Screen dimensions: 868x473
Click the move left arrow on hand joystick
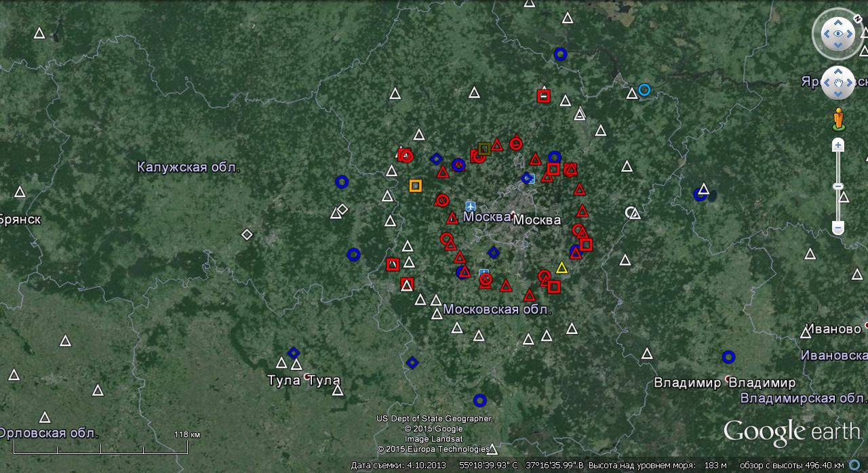(827, 83)
